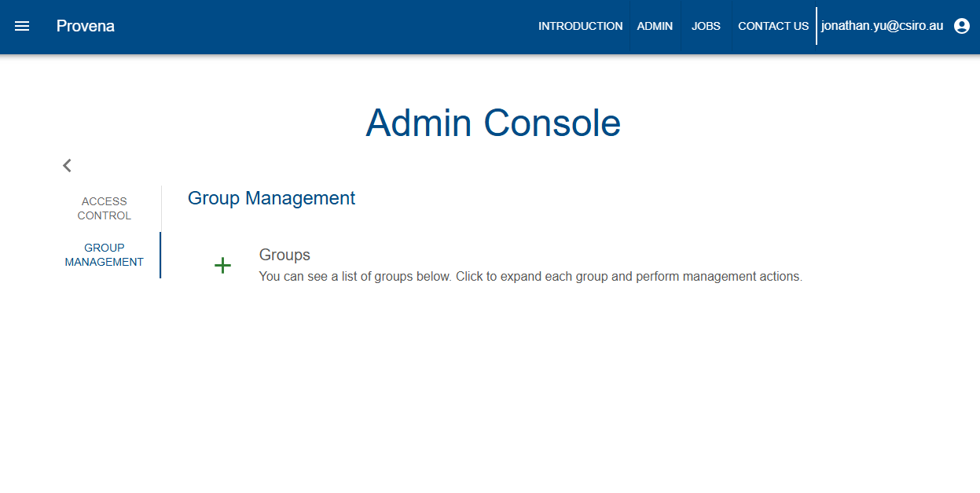Open the hamburger navigation menu

(22, 26)
